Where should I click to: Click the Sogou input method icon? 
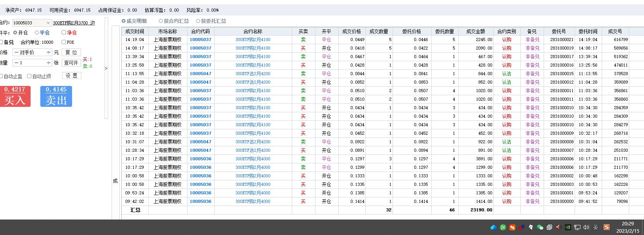606,227
